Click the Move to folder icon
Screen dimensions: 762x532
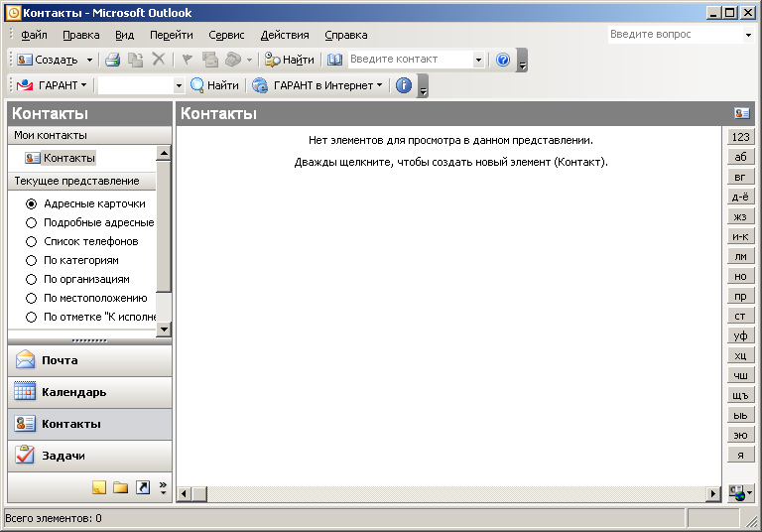pos(135,60)
